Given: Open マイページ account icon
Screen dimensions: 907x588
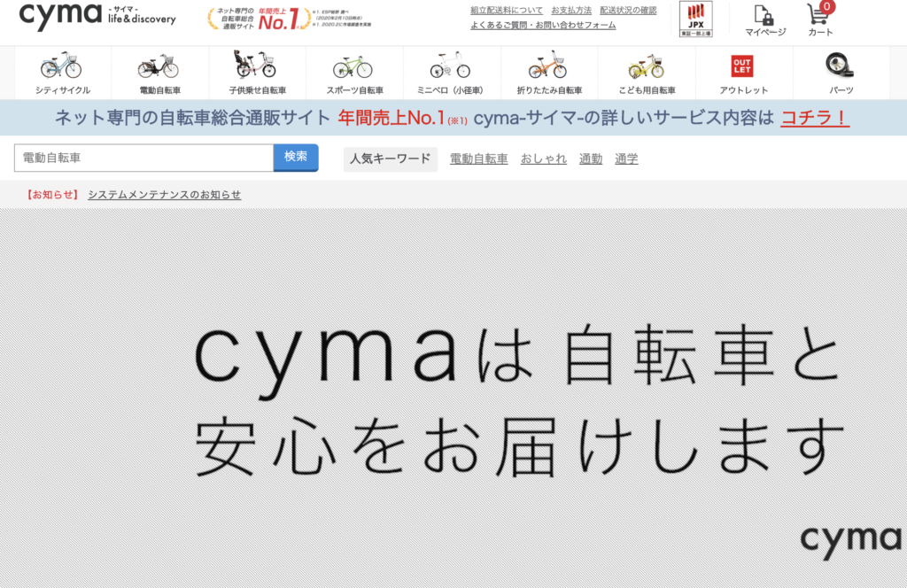Looking at the screenshot, I should pyautogui.click(x=764, y=20).
